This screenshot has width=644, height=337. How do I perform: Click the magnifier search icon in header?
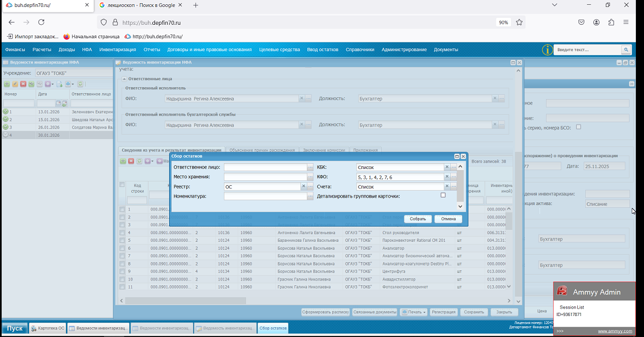point(626,50)
